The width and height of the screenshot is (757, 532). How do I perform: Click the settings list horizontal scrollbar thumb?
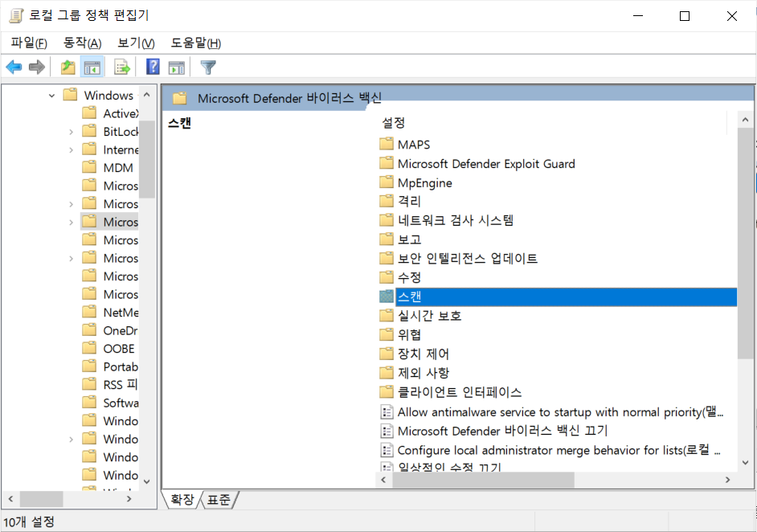click(483, 480)
